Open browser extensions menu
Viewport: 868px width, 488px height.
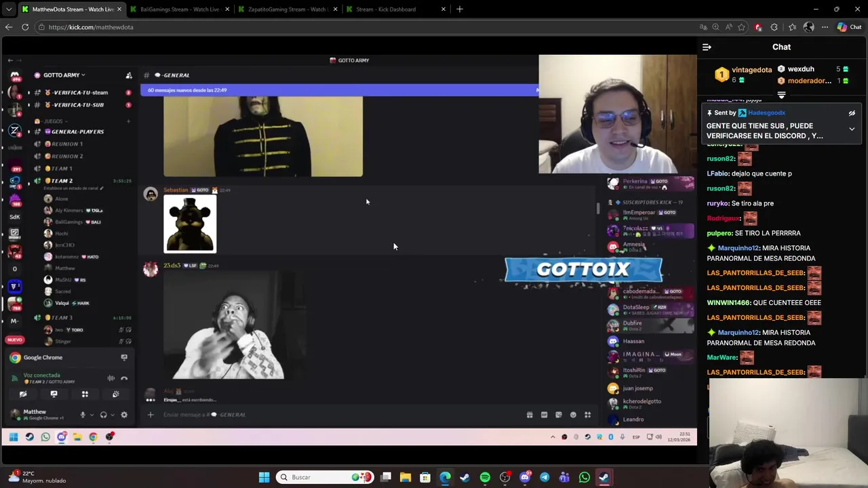[x=774, y=27]
